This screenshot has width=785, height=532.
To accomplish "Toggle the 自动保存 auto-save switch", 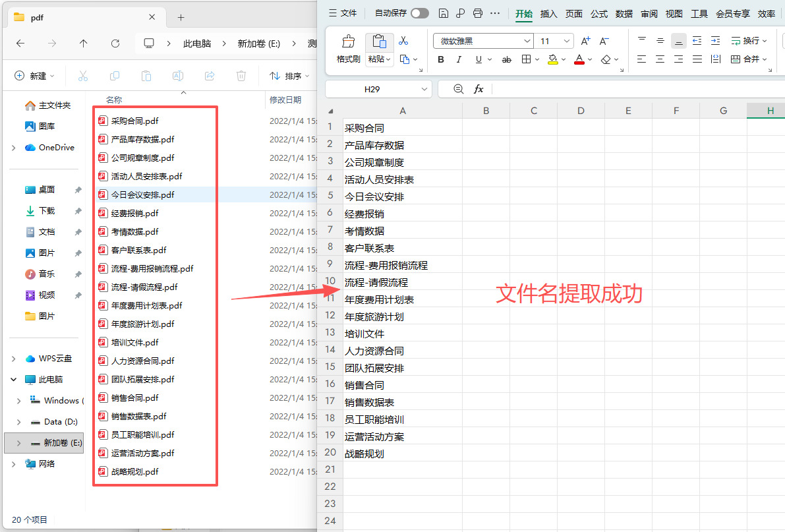I will [420, 14].
